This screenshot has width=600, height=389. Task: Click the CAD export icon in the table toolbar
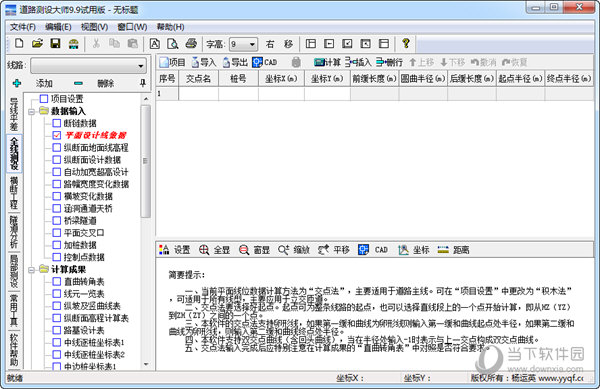tap(264, 62)
